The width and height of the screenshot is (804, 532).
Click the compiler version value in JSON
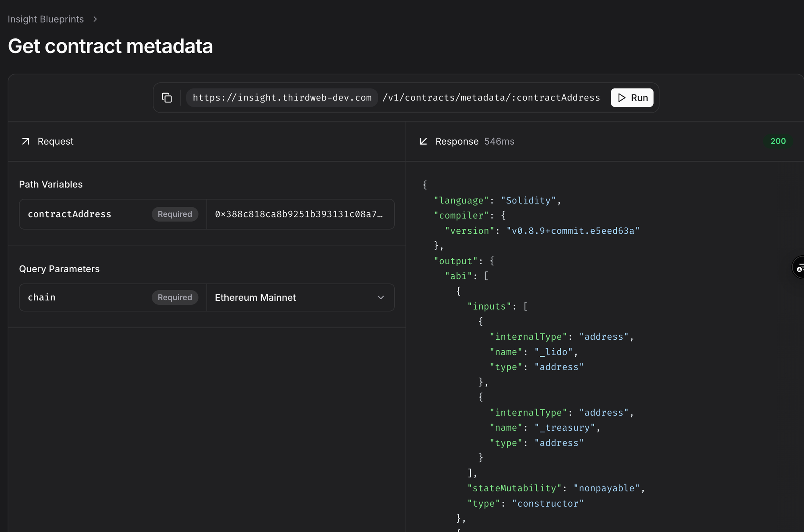(x=572, y=231)
